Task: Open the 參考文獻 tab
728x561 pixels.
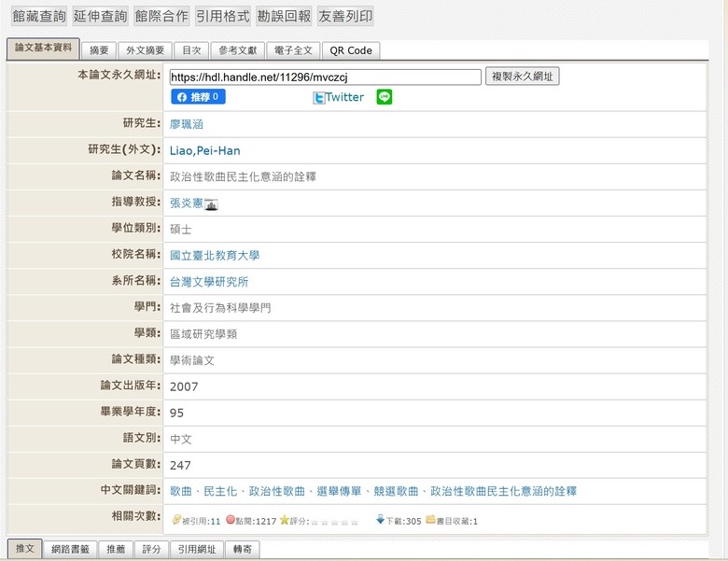Action: click(x=237, y=50)
